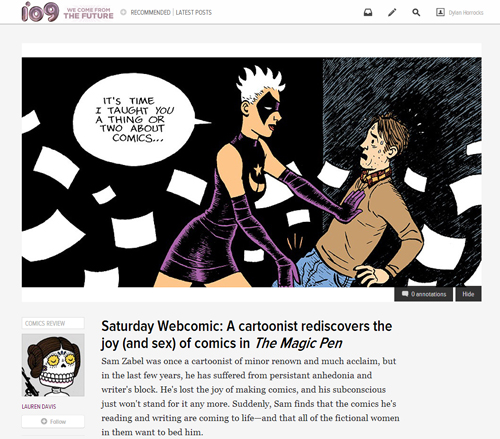500x439 pixels.
Task: Open the Lauren Davis author link
Action: (x=39, y=407)
